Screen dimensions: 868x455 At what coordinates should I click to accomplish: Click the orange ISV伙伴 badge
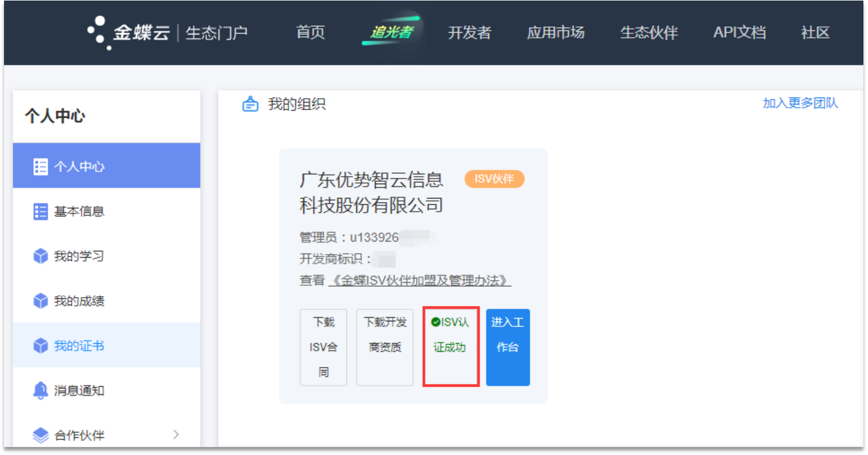(495, 179)
